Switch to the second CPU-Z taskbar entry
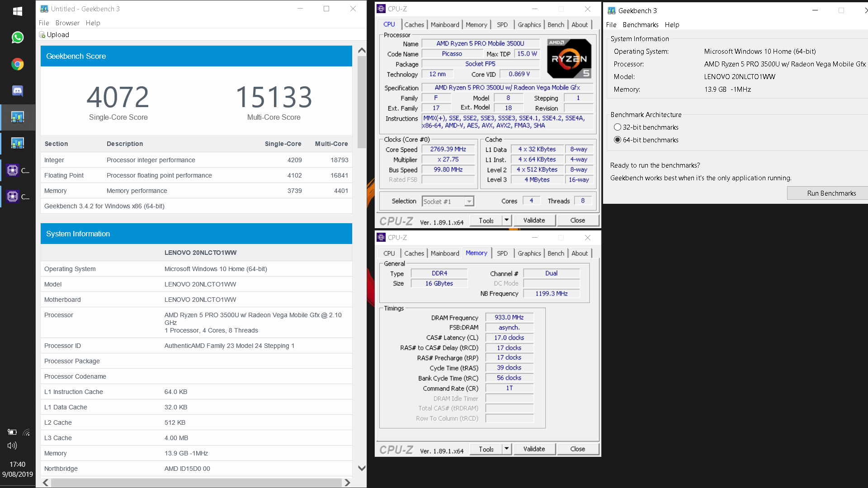This screenshot has width=868, height=488. coord(18,197)
